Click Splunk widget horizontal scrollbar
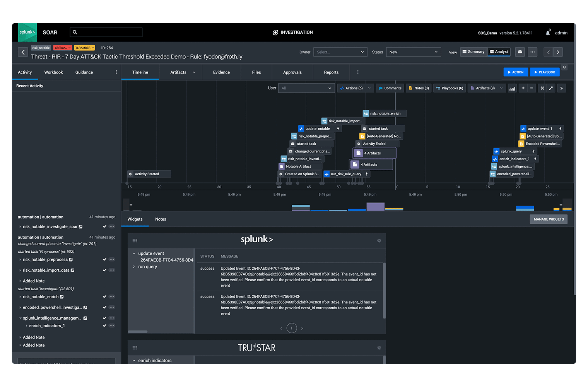Viewport: 588px width, 387px height. [138, 332]
